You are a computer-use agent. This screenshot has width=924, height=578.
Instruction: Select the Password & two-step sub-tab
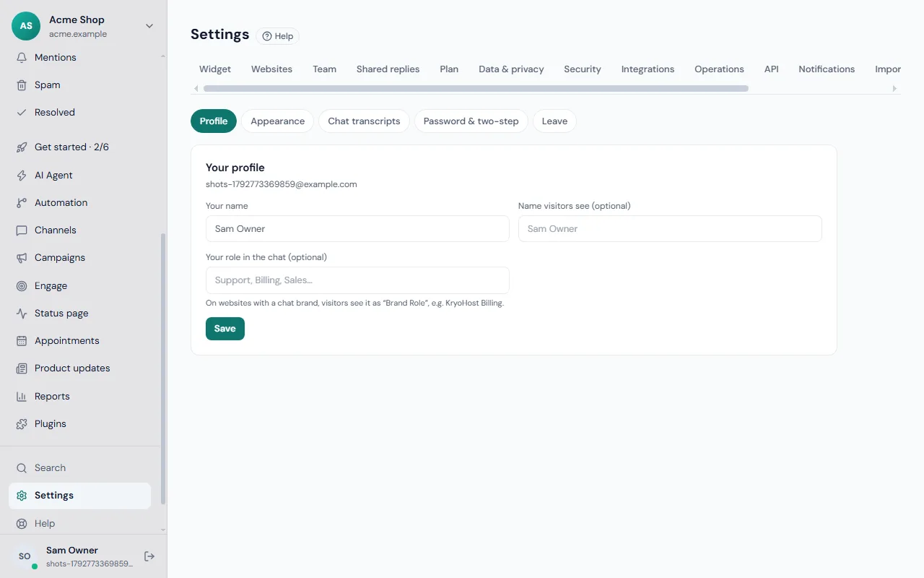[x=471, y=121]
